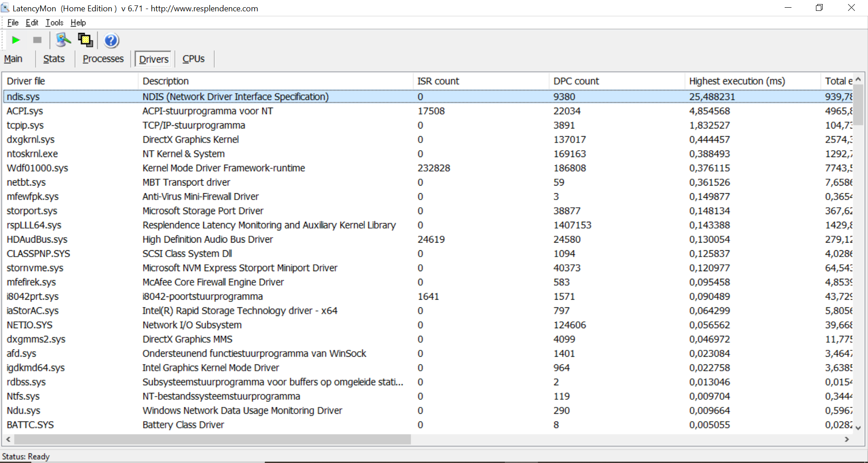Open the Tools menu
This screenshot has width=868, height=463.
tap(54, 23)
